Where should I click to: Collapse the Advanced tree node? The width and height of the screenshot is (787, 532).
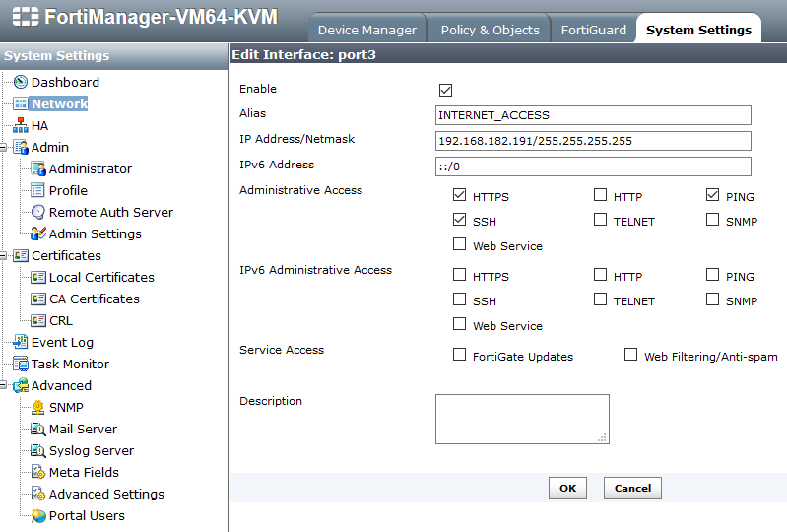[x=3, y=386]
